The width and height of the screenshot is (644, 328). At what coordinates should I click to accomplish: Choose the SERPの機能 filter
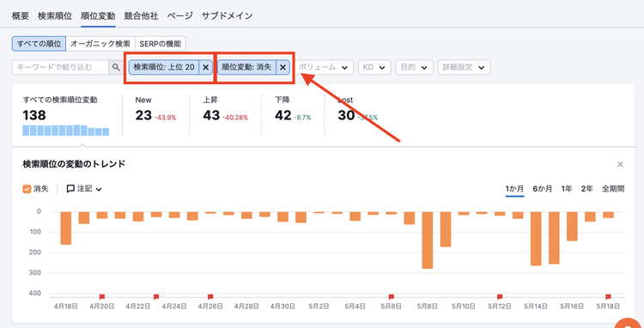pos(161,44)
